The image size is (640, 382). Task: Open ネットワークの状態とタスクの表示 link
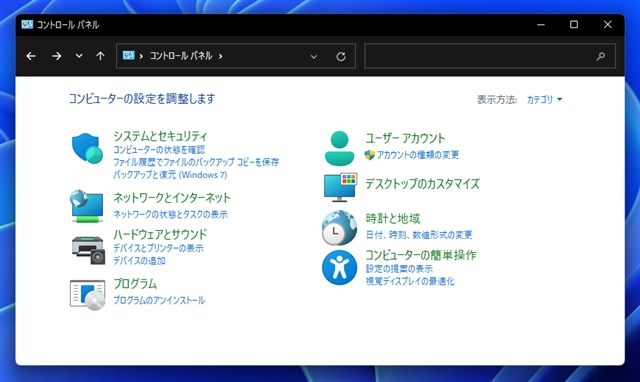point(170,214)
